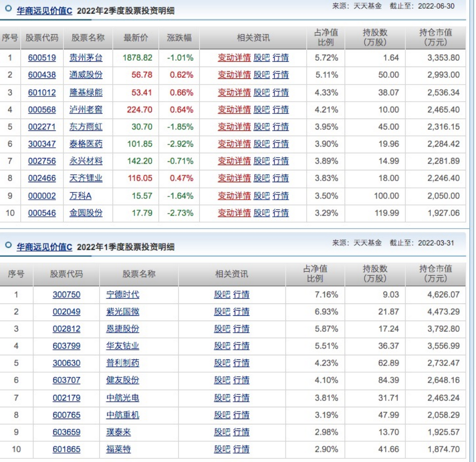
Task: Open 璞泰来 stock name link
Action: point(119,432)
